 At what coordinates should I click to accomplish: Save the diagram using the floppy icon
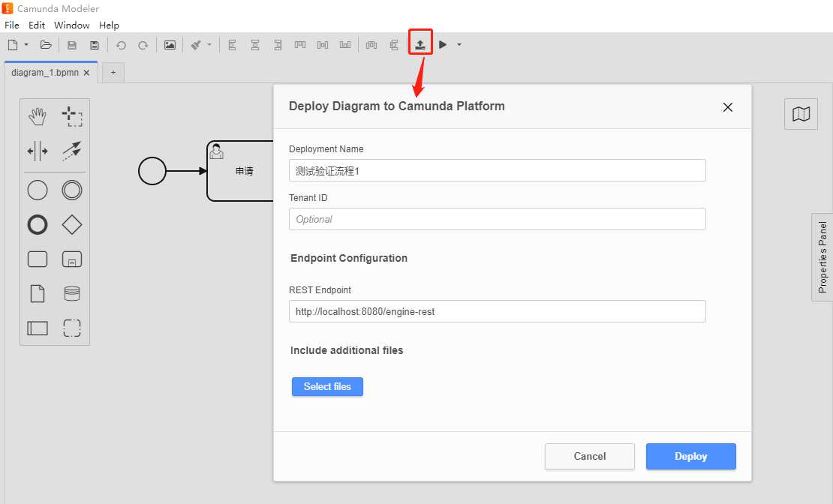pos(72,45)
